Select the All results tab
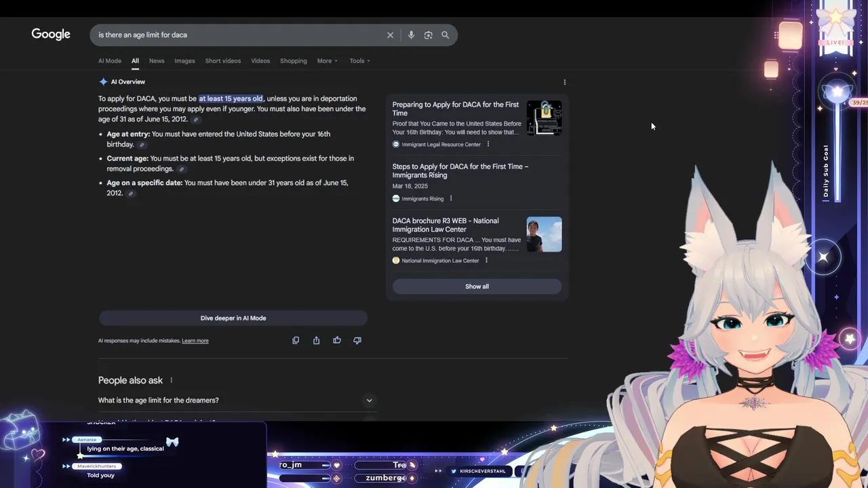This screenshot has width=868, height=488. coord(135,61)
